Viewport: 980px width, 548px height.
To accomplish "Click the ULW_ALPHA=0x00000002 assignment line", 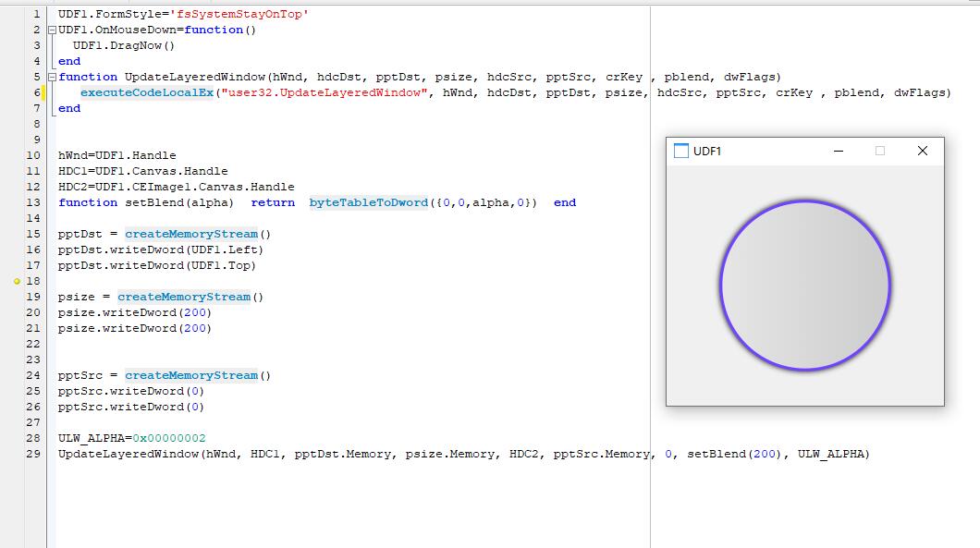I will click(x=131, y=438).
